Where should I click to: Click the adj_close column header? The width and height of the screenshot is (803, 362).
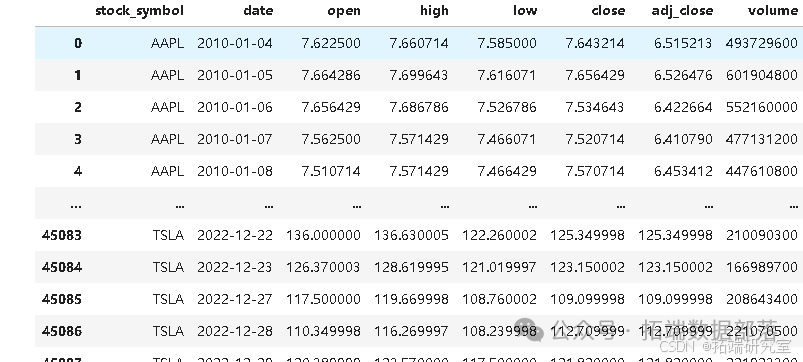682,11
